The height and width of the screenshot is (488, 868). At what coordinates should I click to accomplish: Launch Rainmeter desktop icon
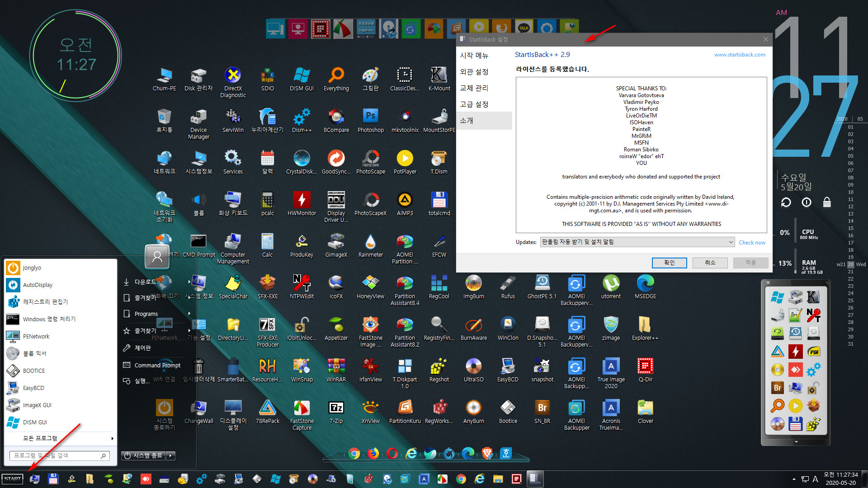click(x=370, y=245)
